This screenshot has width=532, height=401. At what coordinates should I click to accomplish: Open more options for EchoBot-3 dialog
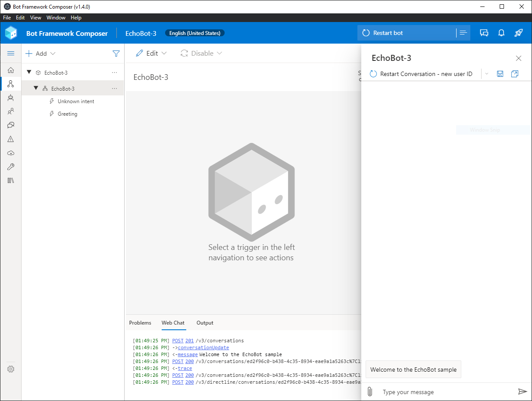pos(114,88)
